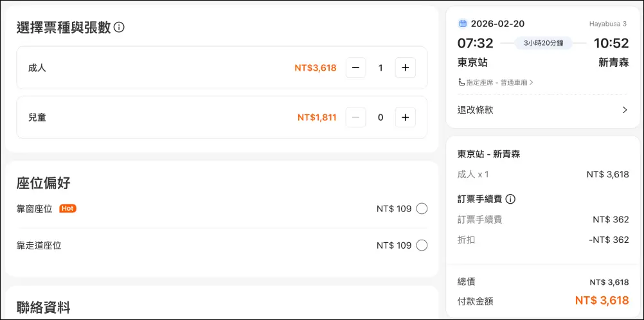Click the 付款金額 NT$ 3,618 total
This screenshot has height=320, width=644.
[602, 300]
